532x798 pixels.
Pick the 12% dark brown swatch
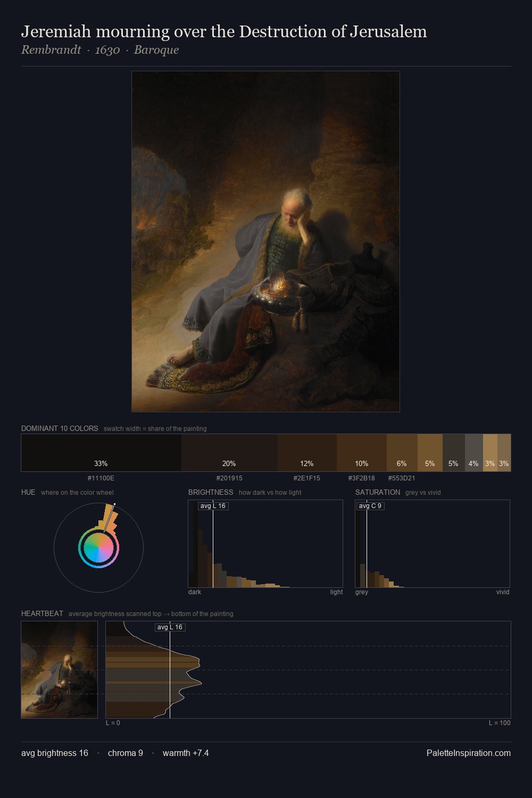(x=307, y=453)
